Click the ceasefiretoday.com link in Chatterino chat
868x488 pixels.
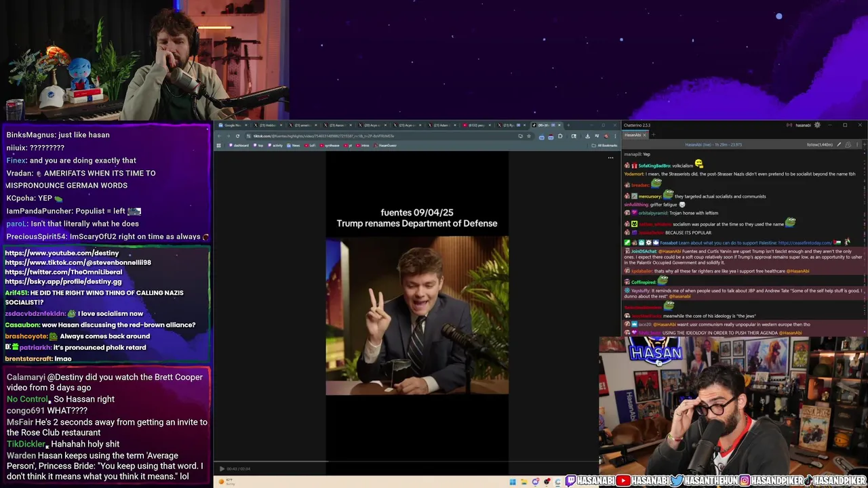[x=805, y=243]
